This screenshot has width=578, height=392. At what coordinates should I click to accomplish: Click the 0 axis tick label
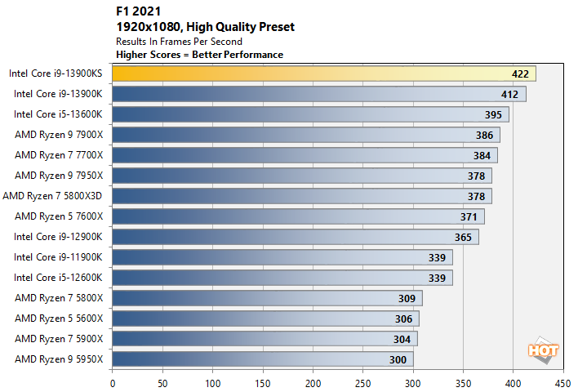click(x=113, y=384)
